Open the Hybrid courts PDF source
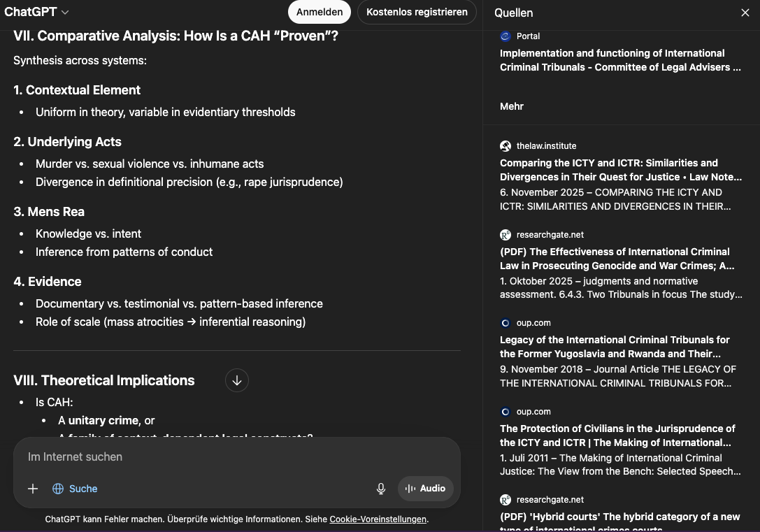Screen dimensions: 760x532 pyautogui.click(x=620, y=522)
